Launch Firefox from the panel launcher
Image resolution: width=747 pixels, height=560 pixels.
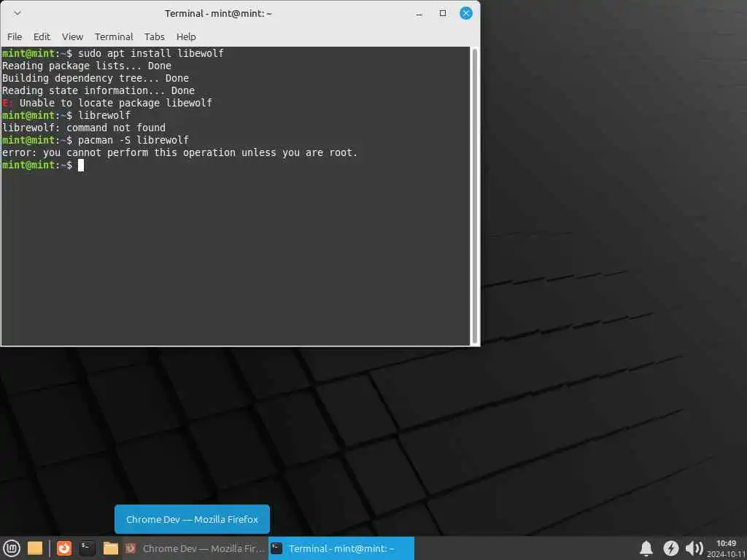tap(64, 548)
